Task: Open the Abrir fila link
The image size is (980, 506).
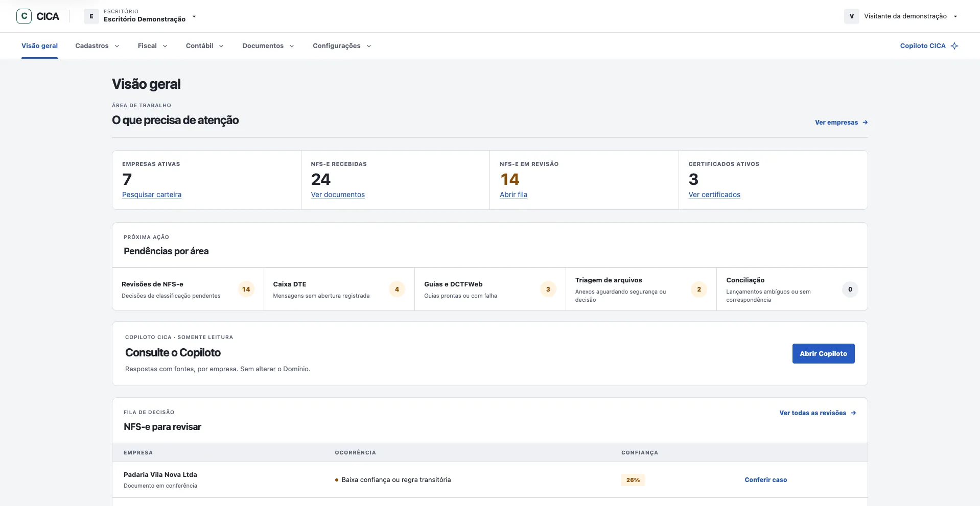Action: pos(514,195)
